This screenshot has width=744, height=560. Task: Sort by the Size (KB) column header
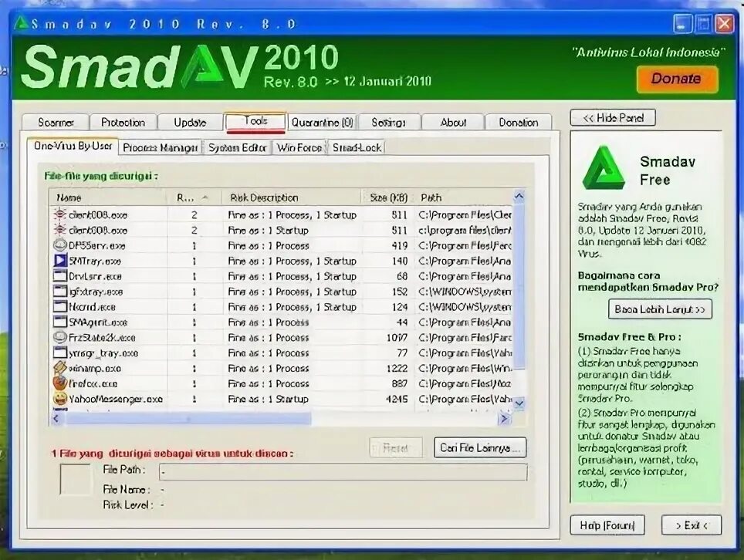[x=388, y=197]
